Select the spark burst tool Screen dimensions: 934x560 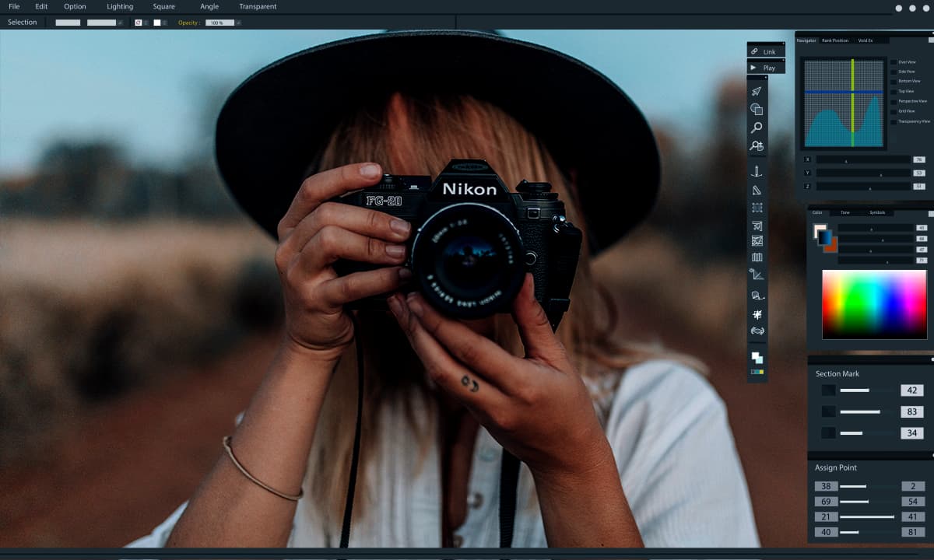coord(757,314)
